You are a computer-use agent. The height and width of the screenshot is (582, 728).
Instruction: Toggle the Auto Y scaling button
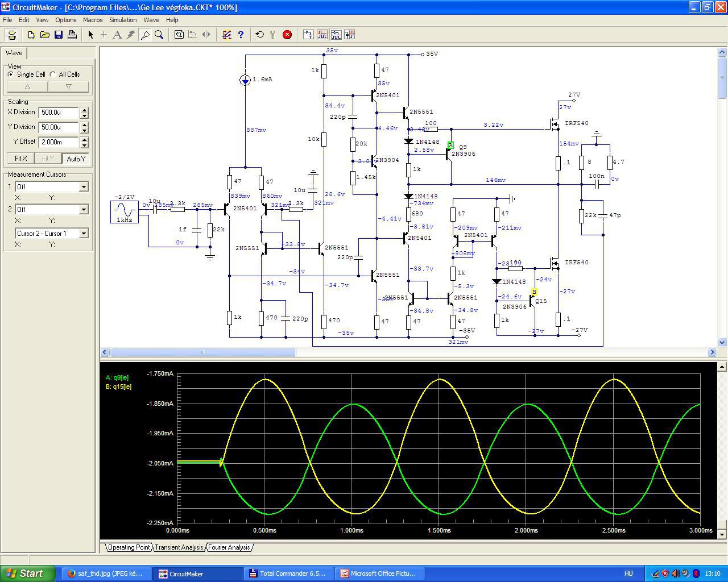[x=76, y=159]
